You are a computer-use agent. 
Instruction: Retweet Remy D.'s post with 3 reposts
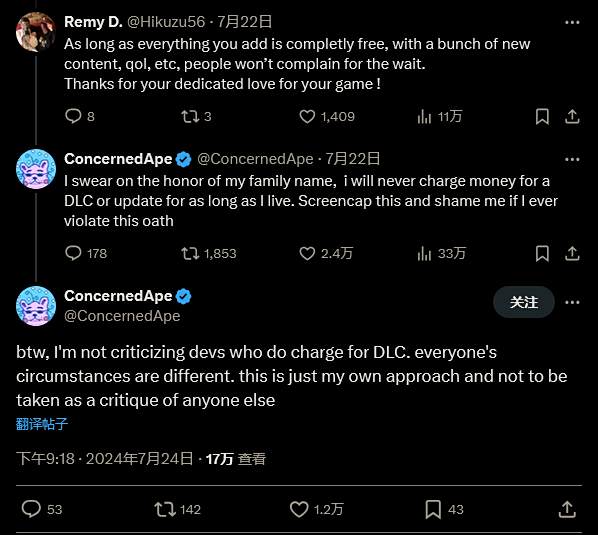(190, 116)
